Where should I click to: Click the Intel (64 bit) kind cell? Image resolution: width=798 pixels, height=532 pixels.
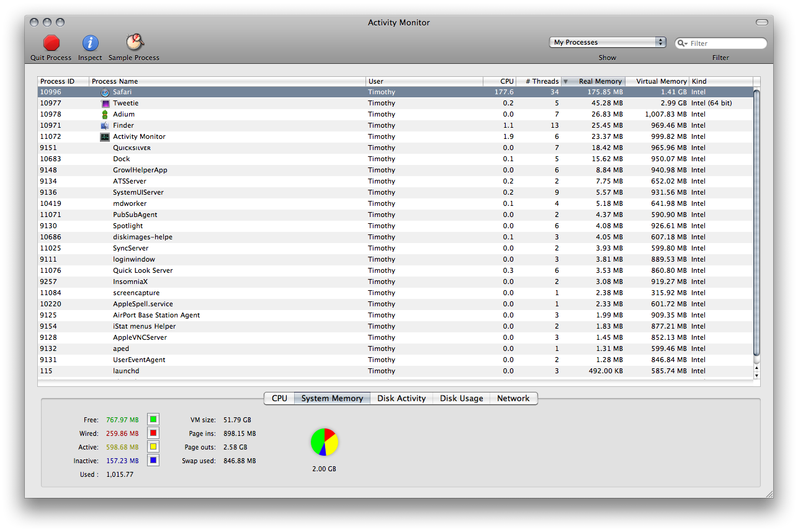point(712,103)
